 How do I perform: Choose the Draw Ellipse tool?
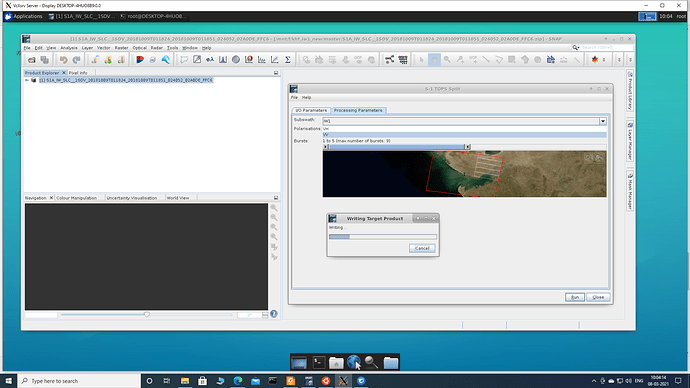(x=538, y=60)
